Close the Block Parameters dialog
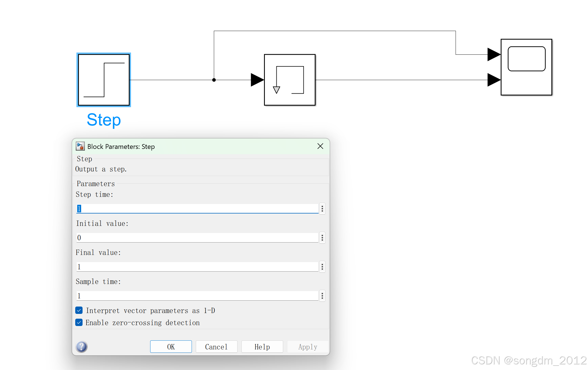Viewport: 588px width, 370px height. (320, 146)
